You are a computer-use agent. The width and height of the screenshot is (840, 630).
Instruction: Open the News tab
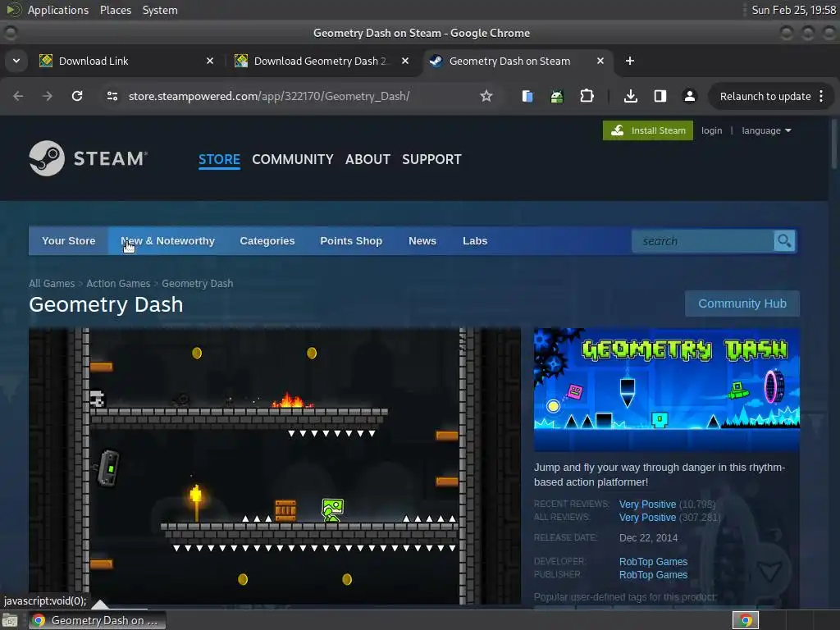click(422, 241)
